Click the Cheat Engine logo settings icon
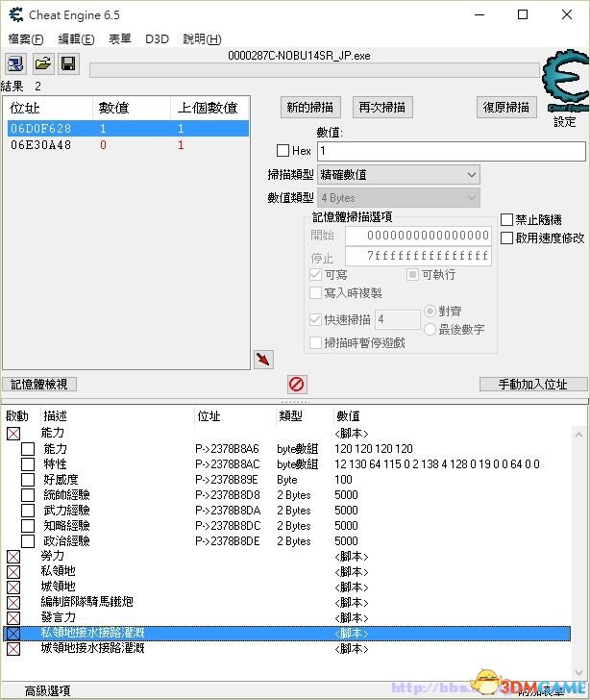This screenshot has height=700, width=590. click(x=565, y=81)
